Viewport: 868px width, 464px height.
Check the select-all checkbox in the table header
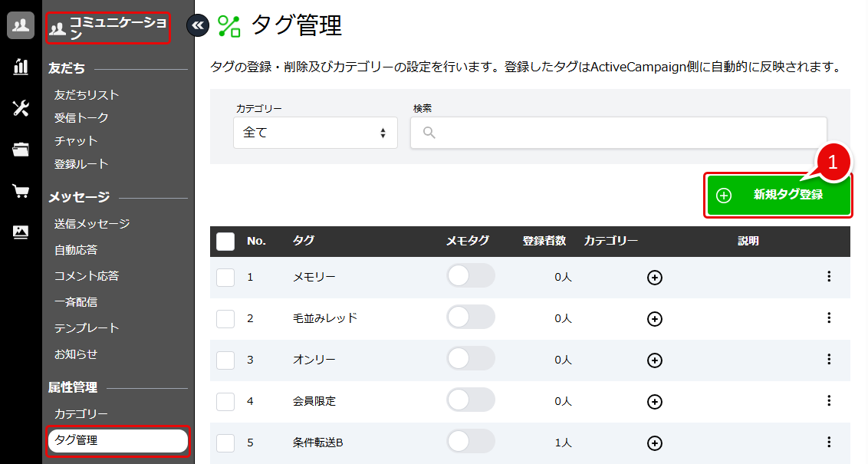(x=225, y=240)
